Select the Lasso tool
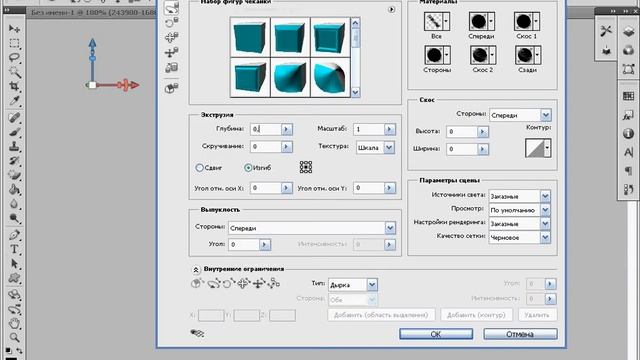Image resolution: width=640 pixels, height=360 pixels. 14,57
